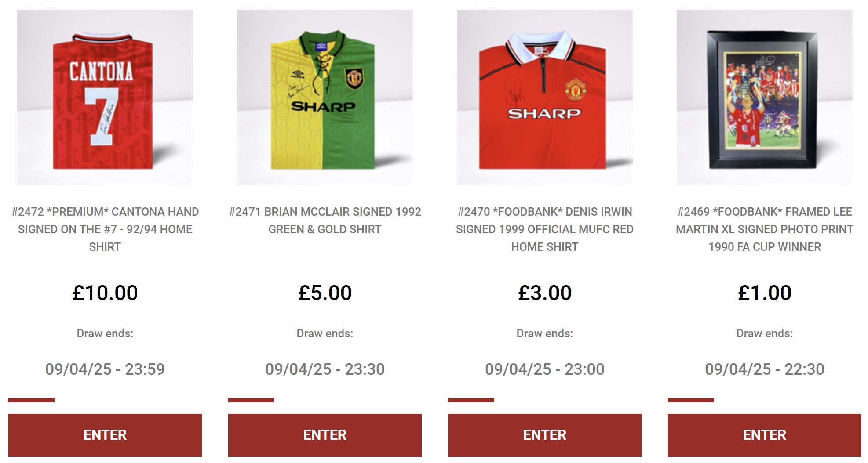868x463 pixels.
Task: Click ENTER for the Denis Irwin draw
Action: point(545,435)
